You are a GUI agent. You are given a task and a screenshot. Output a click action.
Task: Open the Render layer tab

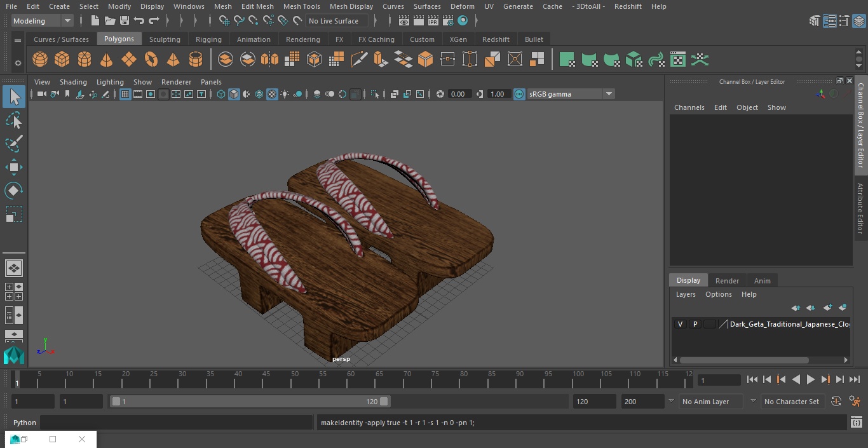pyautogui.click(x=727, y=281)
